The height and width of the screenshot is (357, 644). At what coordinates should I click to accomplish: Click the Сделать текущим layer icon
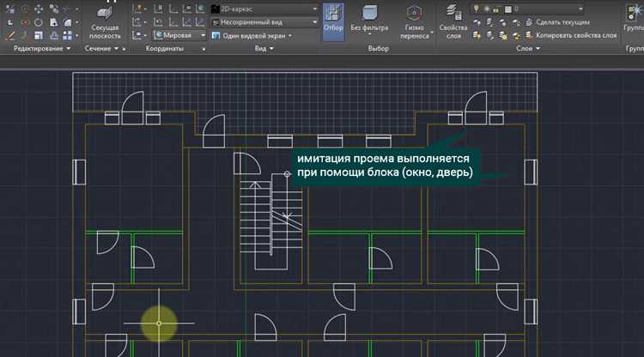point(527,21)
